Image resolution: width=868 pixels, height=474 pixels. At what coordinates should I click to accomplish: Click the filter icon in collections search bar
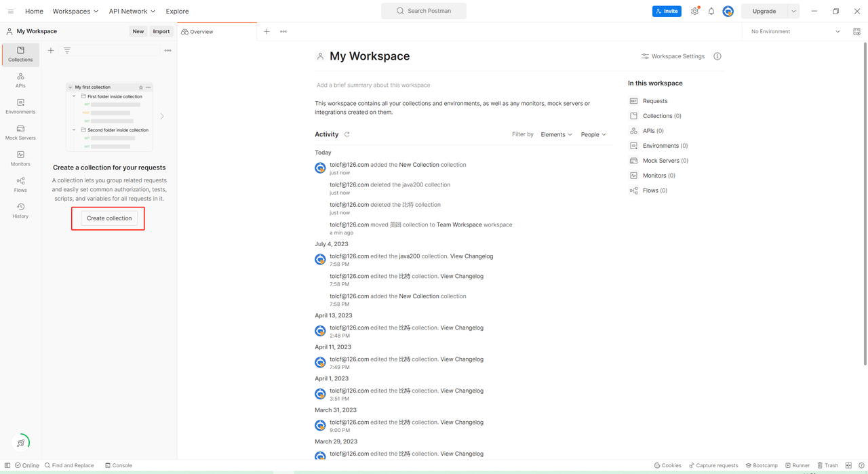tap(67, 50)
